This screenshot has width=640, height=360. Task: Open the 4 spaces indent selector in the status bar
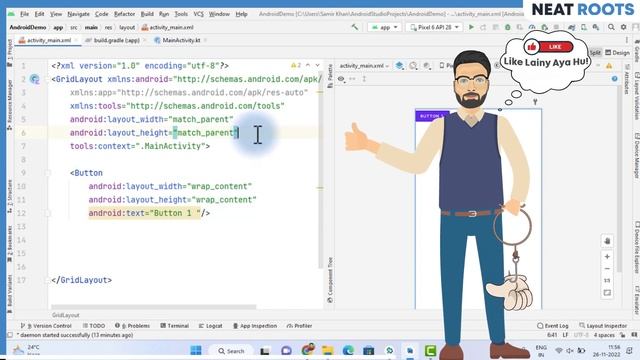(x=604, y=335)
